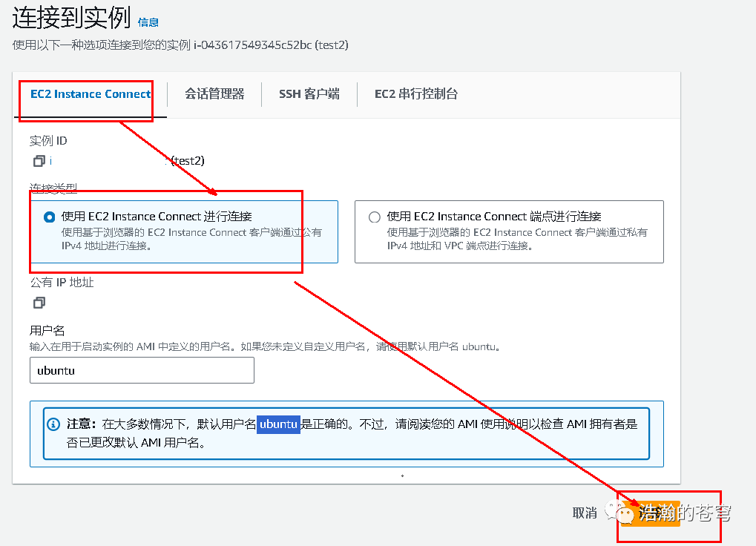Switch to the SSH 客户端 tab
756x546 pixels.
(x=309, y=94)
